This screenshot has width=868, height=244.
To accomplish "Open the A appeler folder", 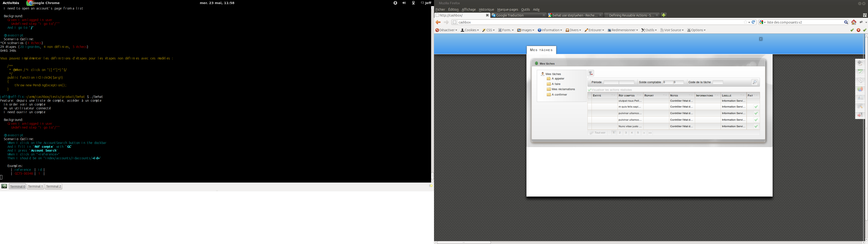I will pos(555,79).
